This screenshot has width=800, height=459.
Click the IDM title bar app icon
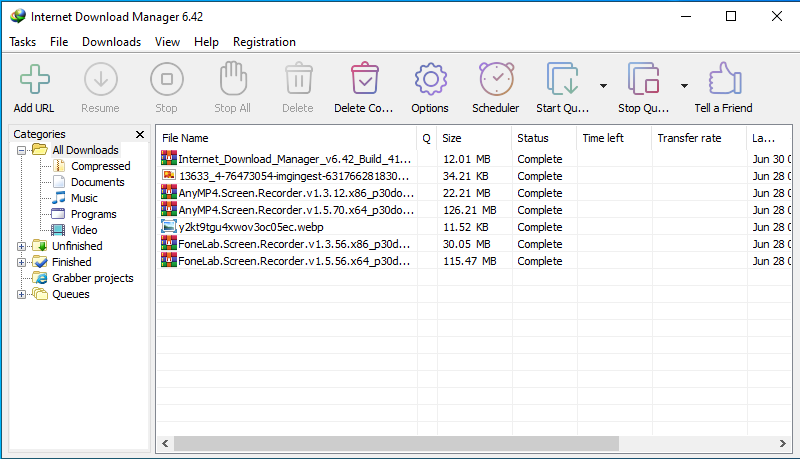pos(18,16)
